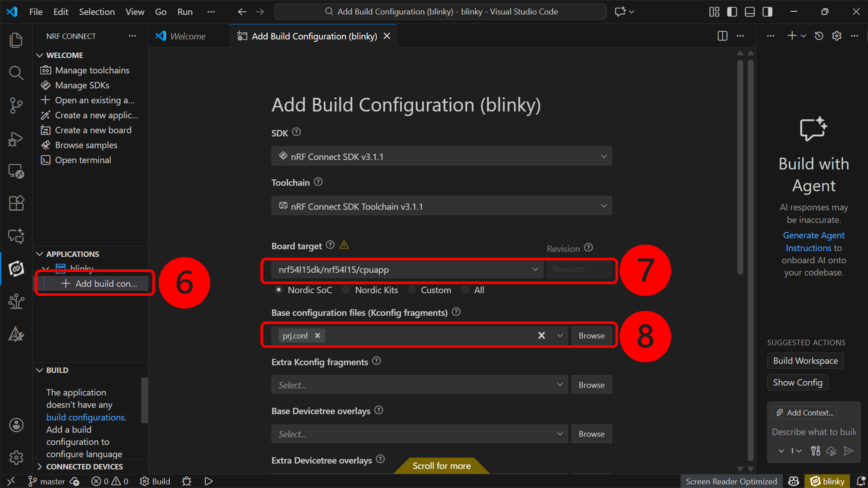868x488 pixels.
Task: Switch to the Welcome tab
Action: click(187, 36)
